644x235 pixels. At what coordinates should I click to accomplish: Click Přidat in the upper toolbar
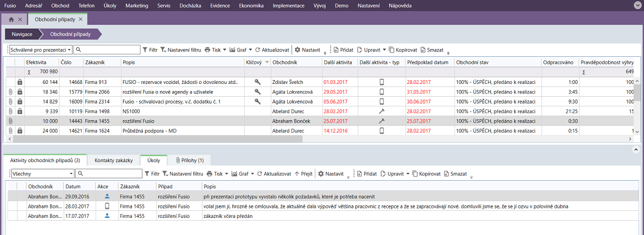pos(343,50)
